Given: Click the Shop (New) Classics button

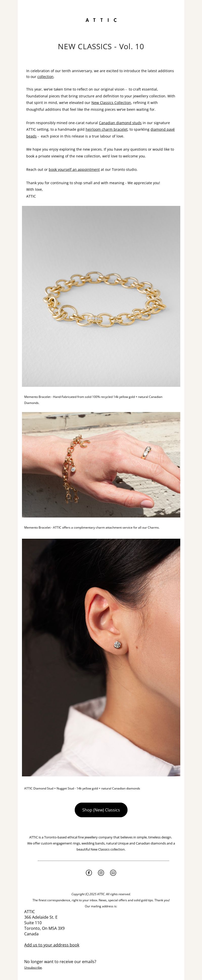Looking at the screenshot, I should tap(101, 810).
